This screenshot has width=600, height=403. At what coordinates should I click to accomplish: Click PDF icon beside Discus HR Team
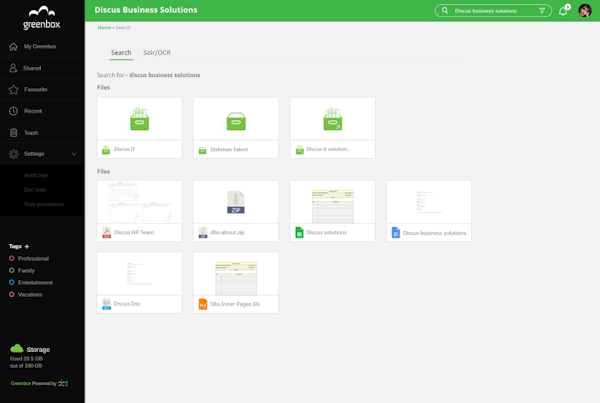click(106, 232)
